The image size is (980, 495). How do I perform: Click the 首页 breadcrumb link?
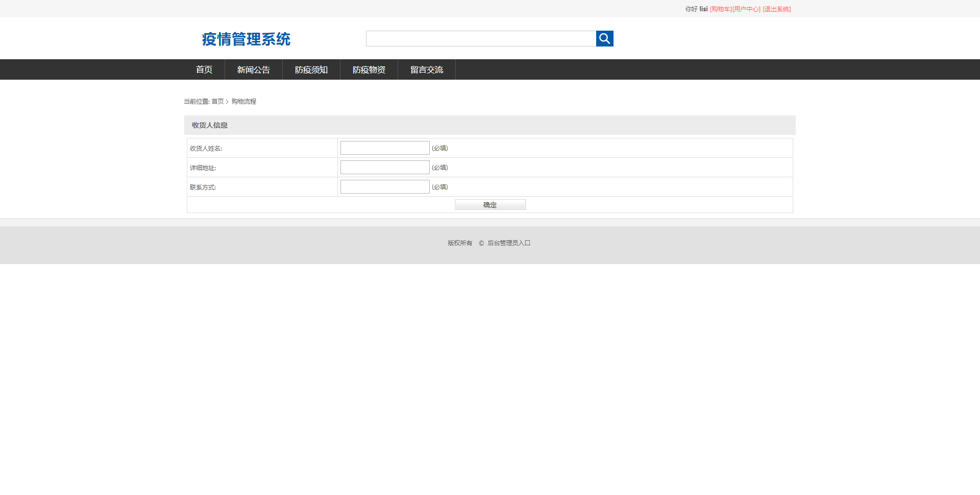pos(217,102)
